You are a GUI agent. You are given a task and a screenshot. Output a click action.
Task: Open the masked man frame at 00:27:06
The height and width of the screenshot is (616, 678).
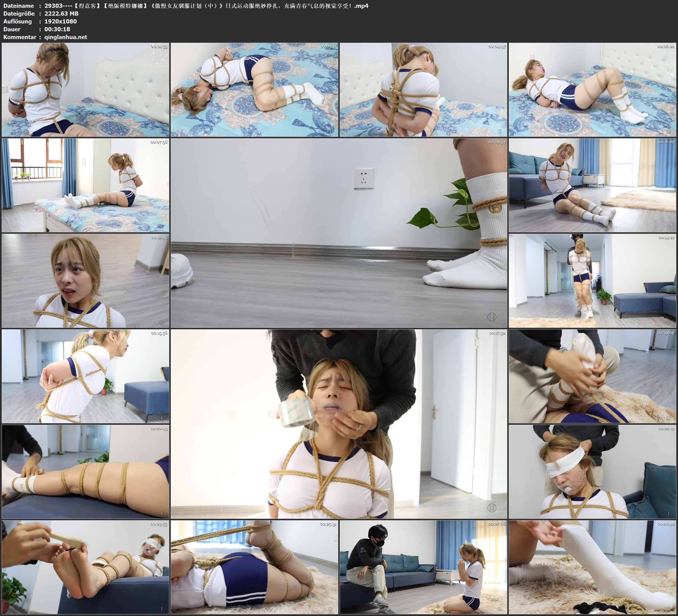[423, 567]
